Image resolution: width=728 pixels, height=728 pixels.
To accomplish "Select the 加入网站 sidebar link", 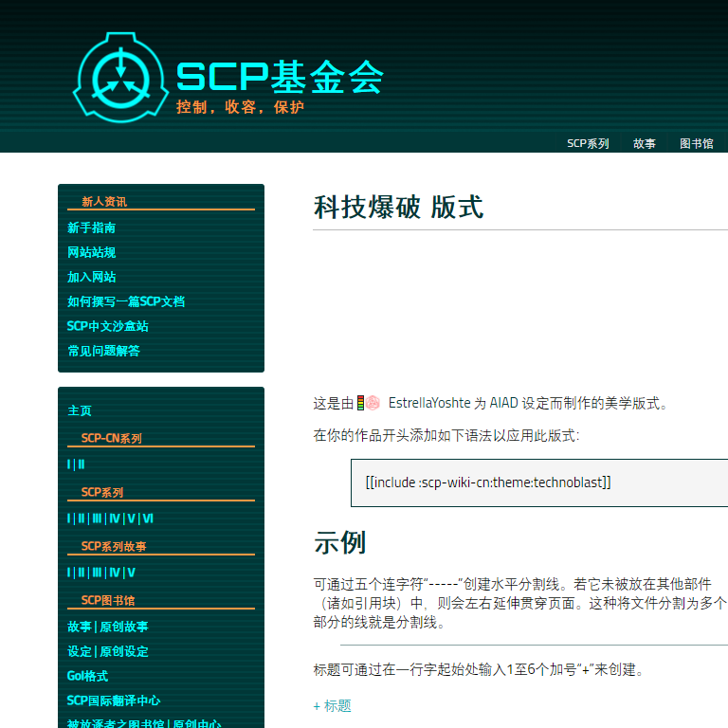I will click(92, 277).
